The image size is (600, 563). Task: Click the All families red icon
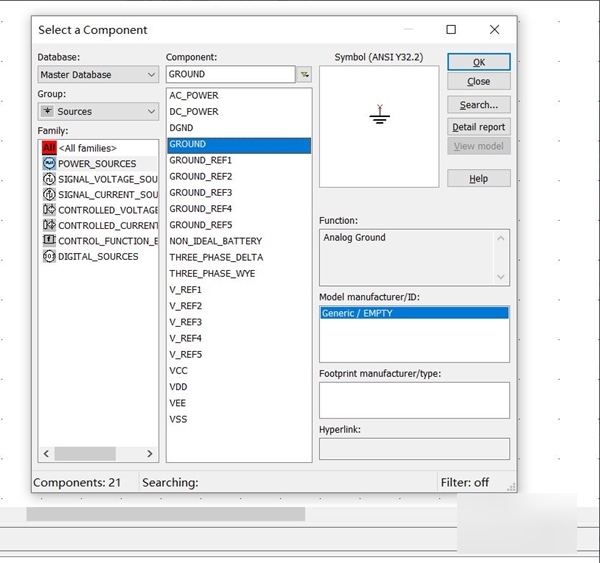coord(49,148)
